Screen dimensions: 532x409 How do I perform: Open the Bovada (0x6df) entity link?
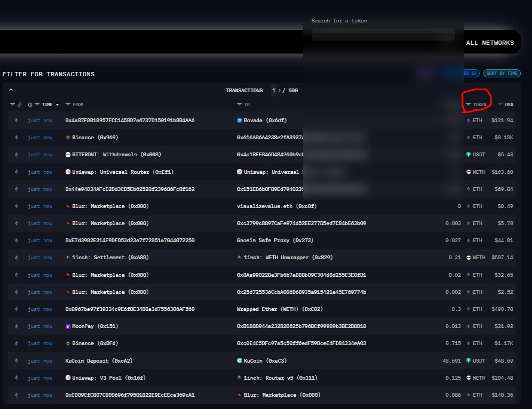(265, 120)
